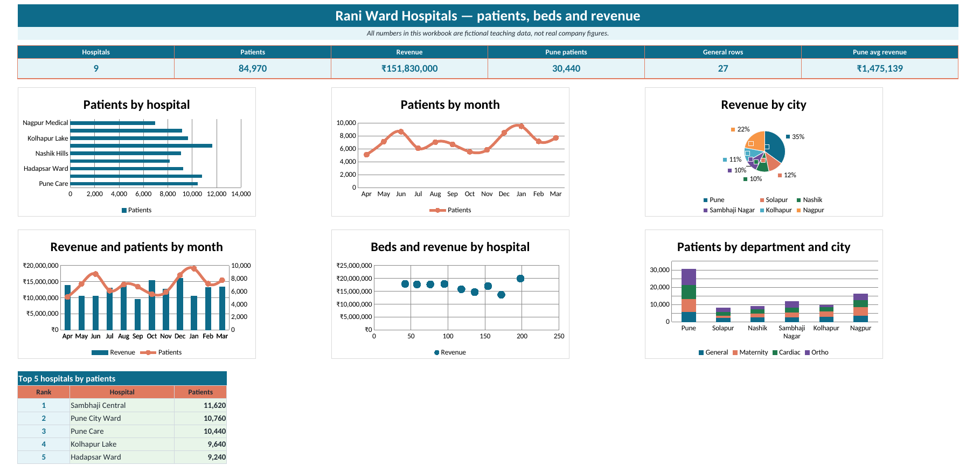Click the 'Patients by hospital' chart title
Screen dimensions: 980x472
[136, 105]
